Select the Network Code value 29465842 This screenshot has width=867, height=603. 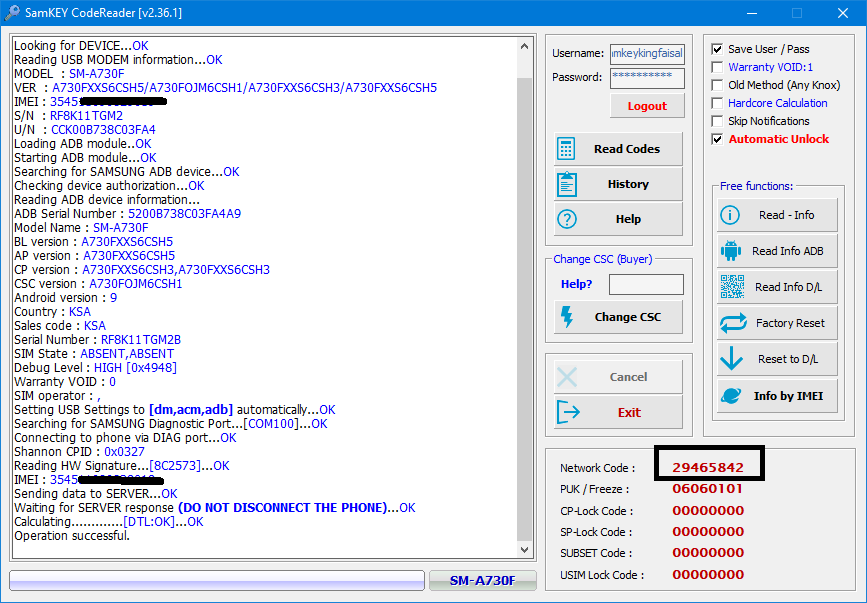click(x=708, y=468)
